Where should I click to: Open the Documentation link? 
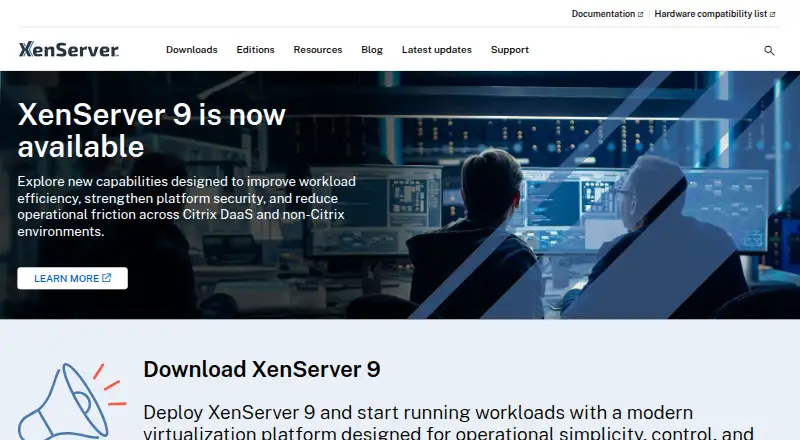607,14
